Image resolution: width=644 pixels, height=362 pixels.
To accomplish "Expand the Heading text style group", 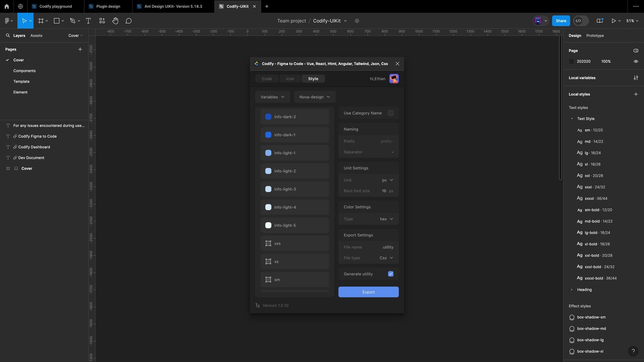I will [572, 290].
